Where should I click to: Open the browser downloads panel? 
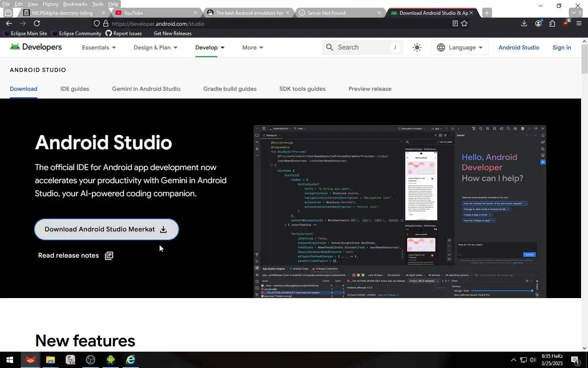coord(524,23)
